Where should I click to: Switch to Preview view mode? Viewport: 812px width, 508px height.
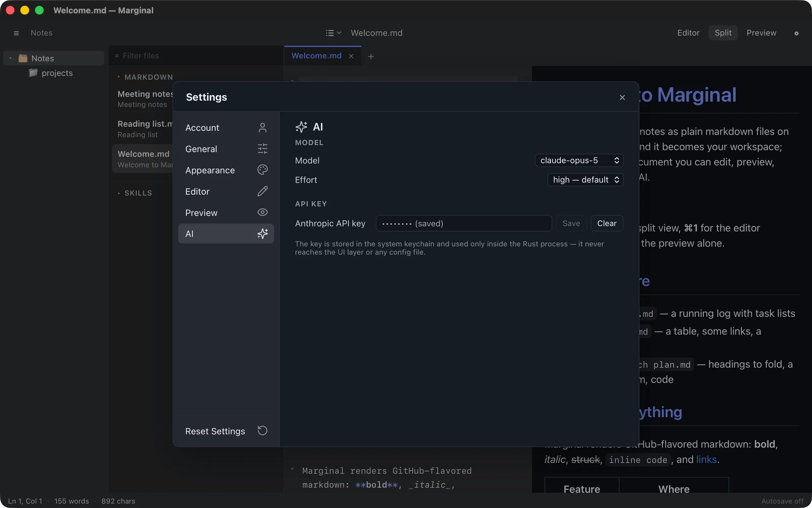tap(761, 33)
